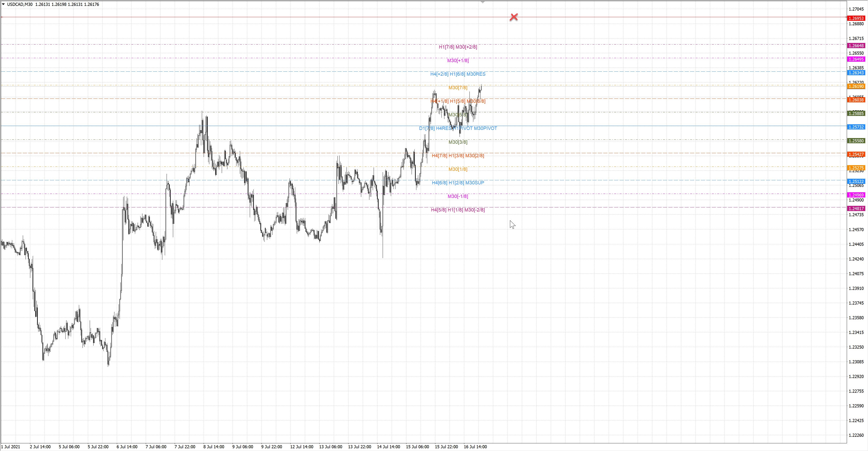Click the 8 Jul 14:00 time axis label
The width and height of the screenshot is (868, 451).
214,447
